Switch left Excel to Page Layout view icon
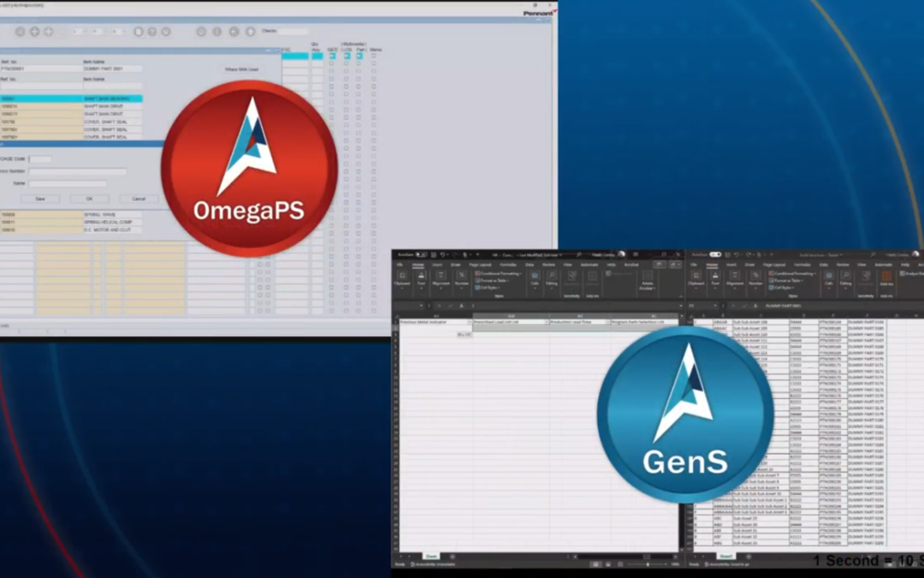 [607, 564]
